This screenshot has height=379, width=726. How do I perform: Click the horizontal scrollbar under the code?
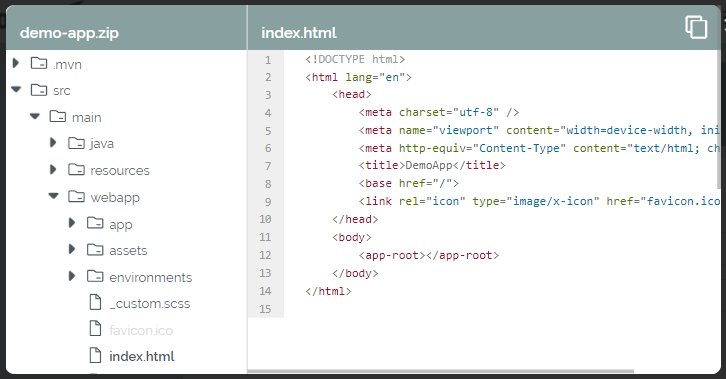[441, 371]
